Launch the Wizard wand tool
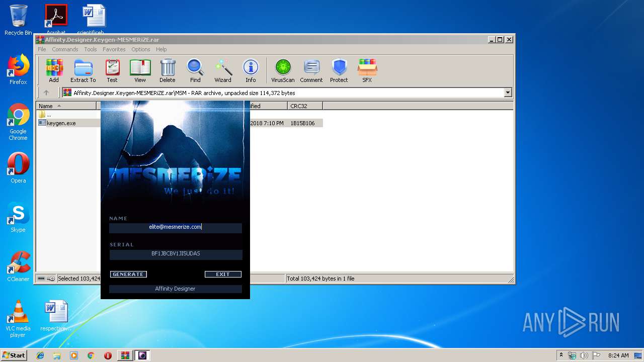 [223, 71]
